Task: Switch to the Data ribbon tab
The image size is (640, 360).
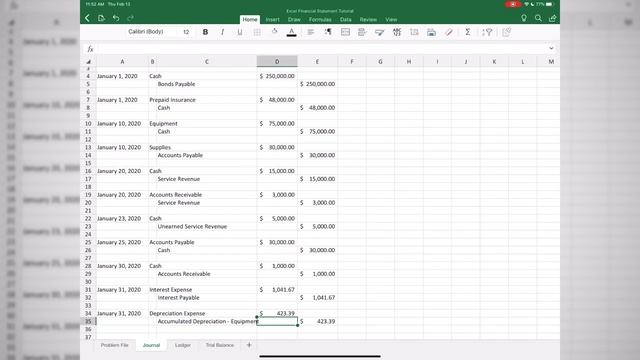Action: (345, 19)
